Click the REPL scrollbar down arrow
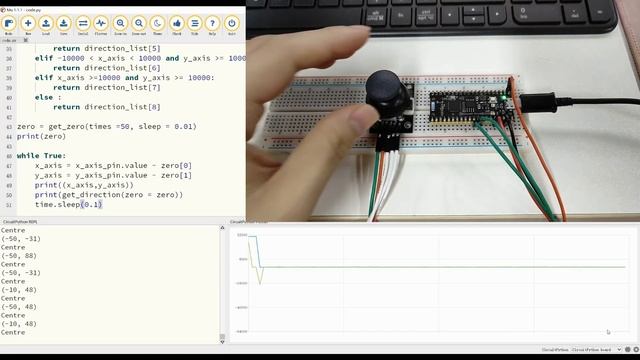This screenshot has width=640, height=360. pos(222,342)
